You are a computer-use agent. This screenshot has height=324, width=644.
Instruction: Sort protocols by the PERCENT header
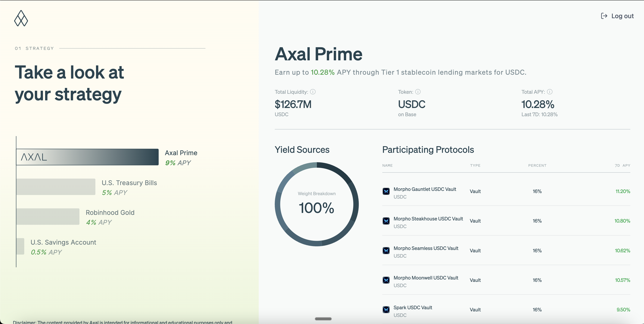[x=537, y=165]
